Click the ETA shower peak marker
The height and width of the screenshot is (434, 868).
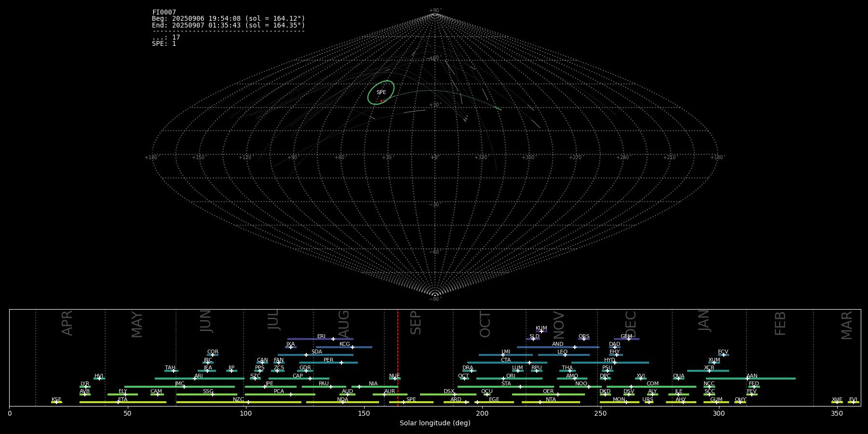[118, 402]
